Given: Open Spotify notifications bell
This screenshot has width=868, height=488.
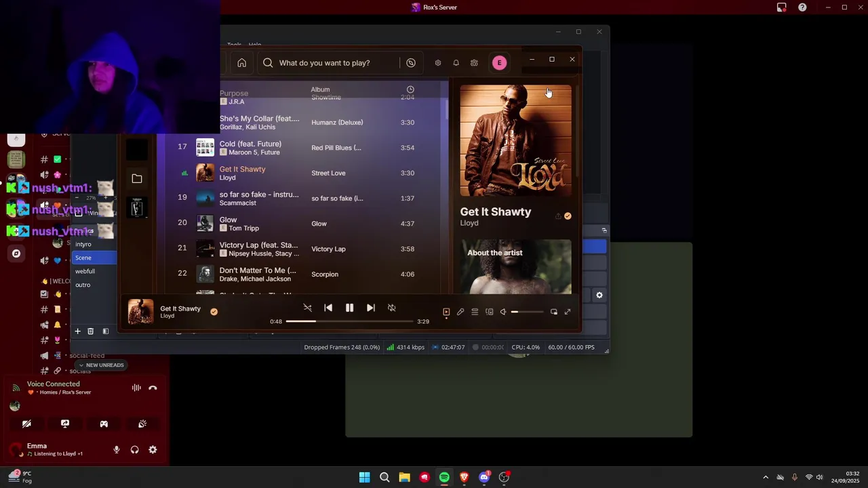Looking at the screenshot, I should tap(456, 62).
